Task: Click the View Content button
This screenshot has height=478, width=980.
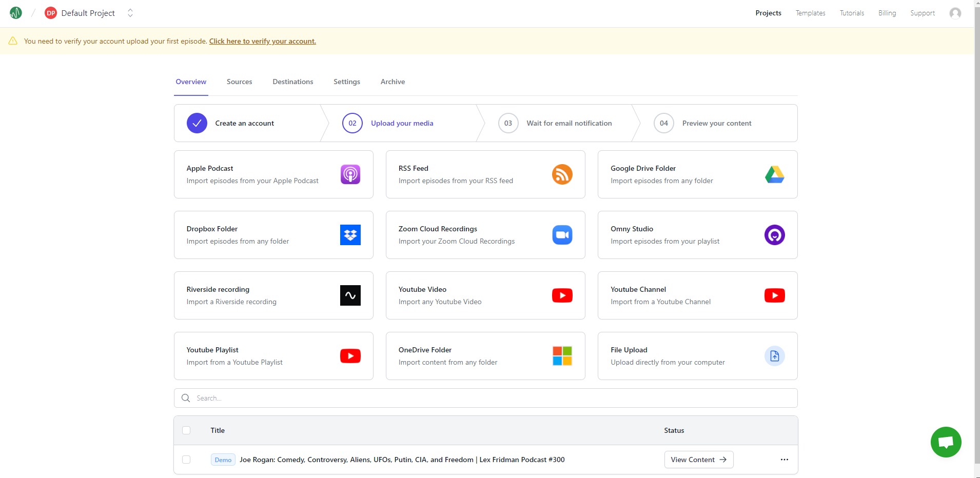Action: [699, 460]
